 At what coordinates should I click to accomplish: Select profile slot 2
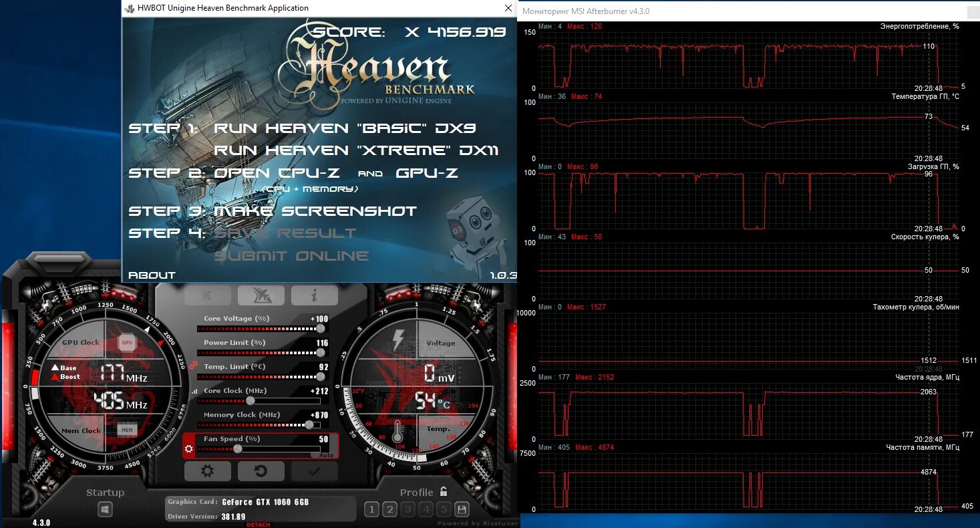[x=389, y=509]
